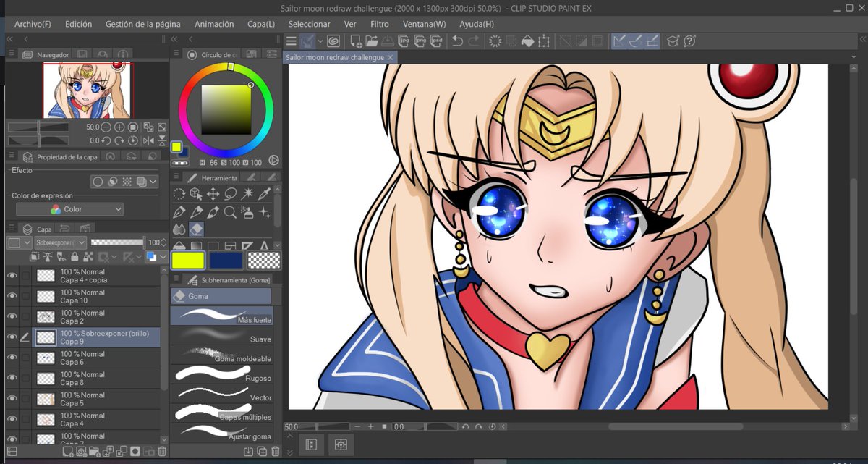Open Subherramienta panel menu
The image size is (868, 464).
(x=177, y=279)
